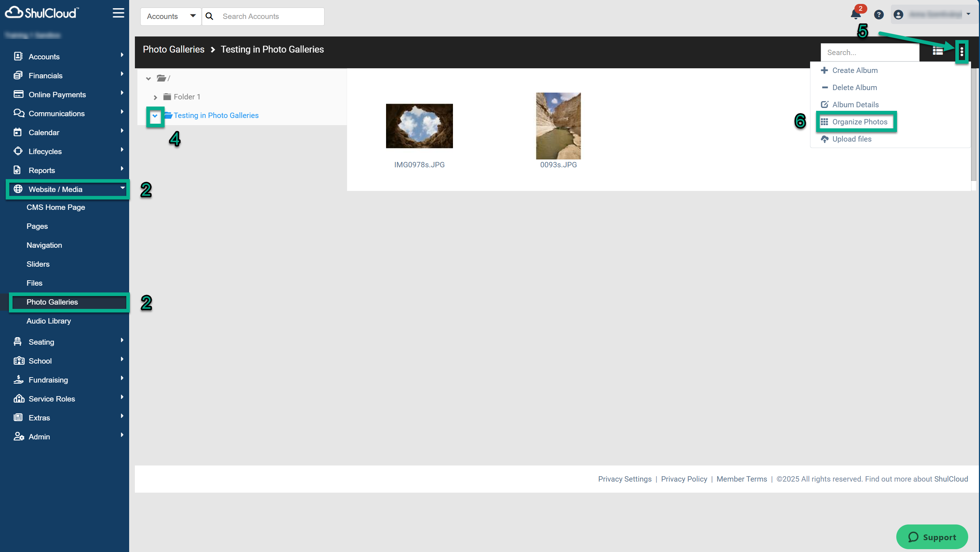Collapse the root folder tree node
Viewport: 980px width, 552px height.
point(148,79)
